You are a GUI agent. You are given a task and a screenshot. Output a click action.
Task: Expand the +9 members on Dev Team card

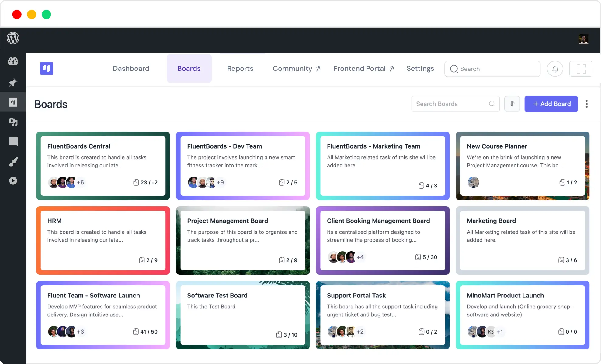(x=220, y=183)
